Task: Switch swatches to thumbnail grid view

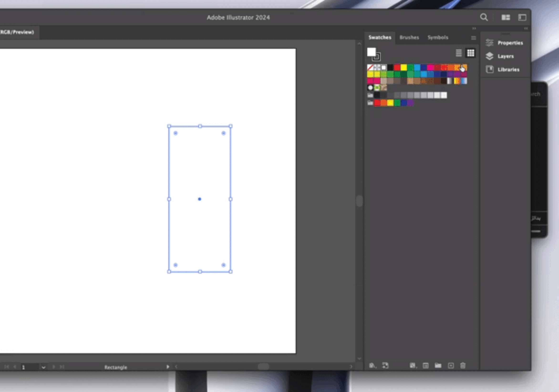Action: [x=470, y=53]
